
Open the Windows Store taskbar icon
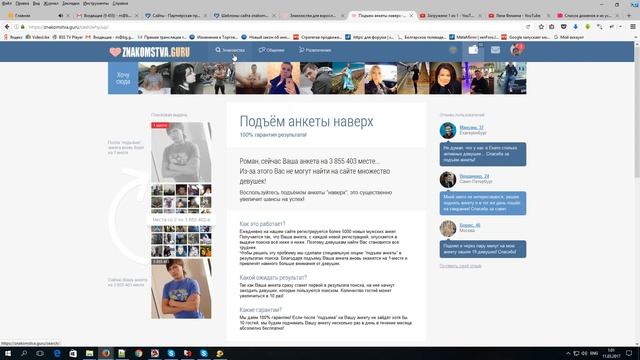(x=73, y=353)
